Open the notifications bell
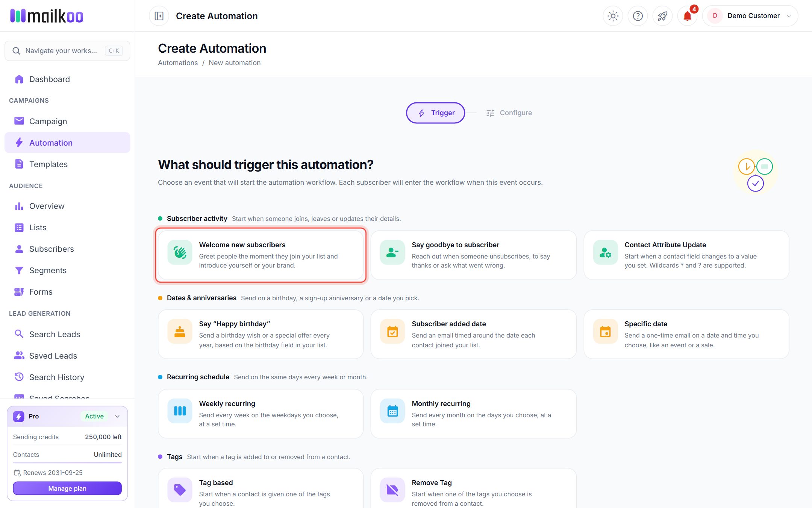 687,16
